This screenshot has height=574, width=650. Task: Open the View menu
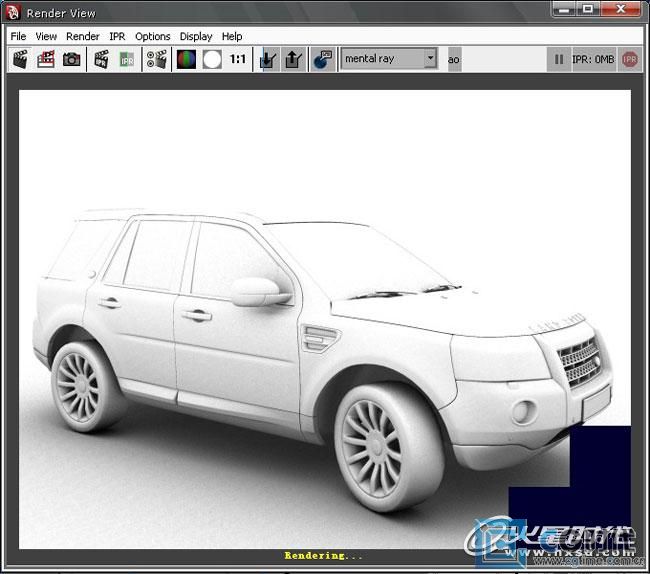pos(46,36)
